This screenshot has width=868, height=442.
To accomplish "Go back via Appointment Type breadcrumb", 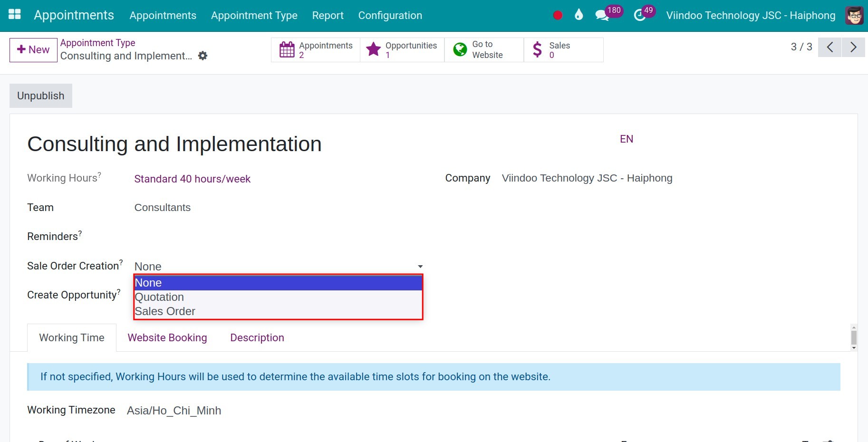I will tap(97, 43).
